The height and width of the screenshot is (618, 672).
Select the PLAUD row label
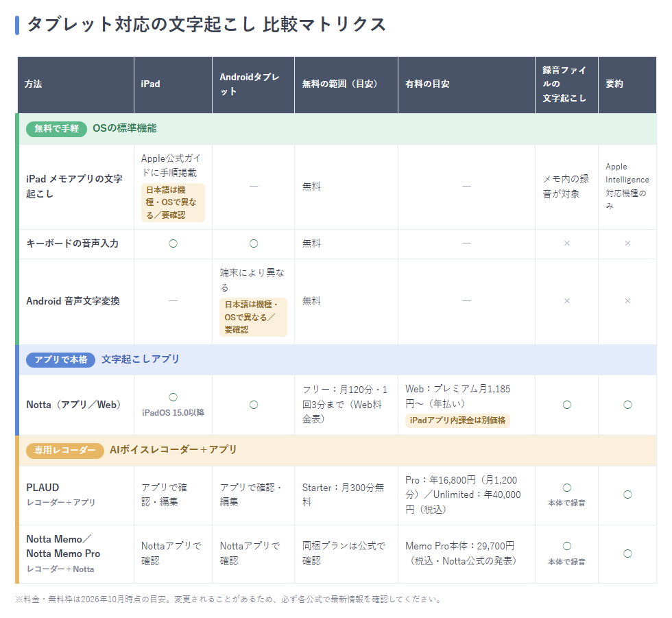43,488
